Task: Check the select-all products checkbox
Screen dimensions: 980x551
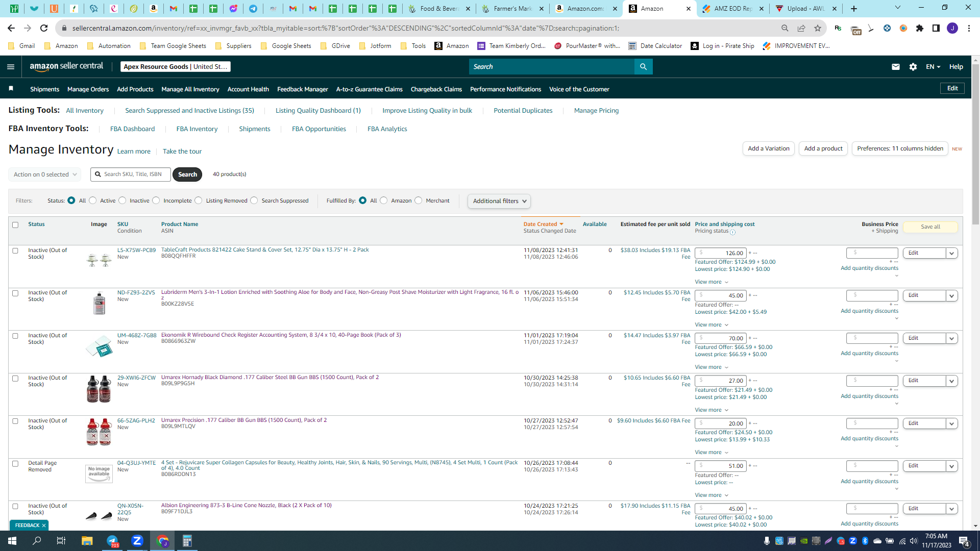Action: [15, 225]
